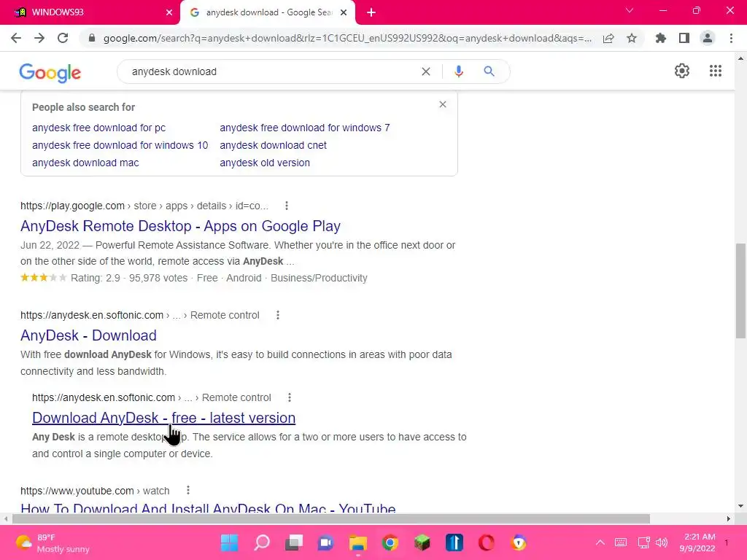Click the address bar URL

(x=347, y=38)
